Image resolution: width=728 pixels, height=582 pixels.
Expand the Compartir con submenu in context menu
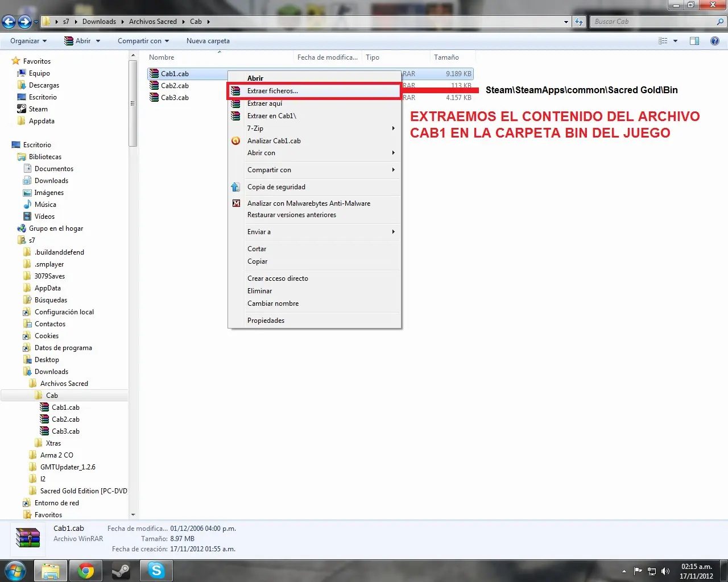tap(315, 170)
